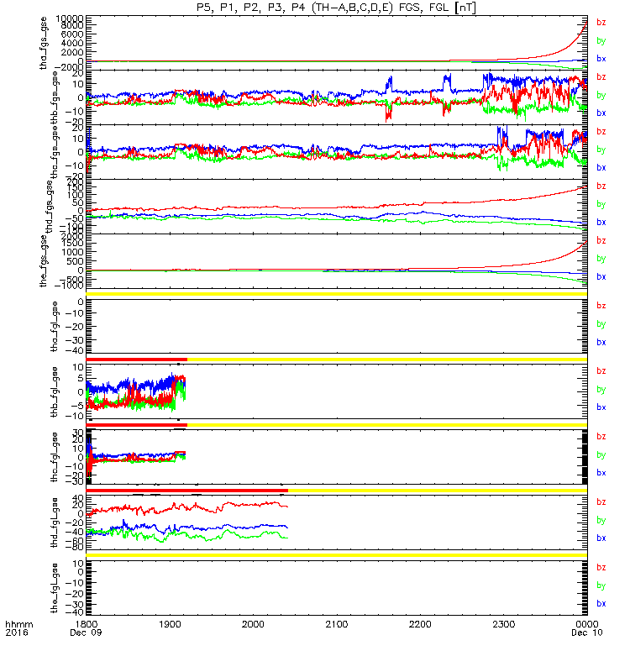This screenshot has height=672, width=630.
Task: Click the 'by' legend of thc_fgs_gse panel
Action: (x=601, y=150)
